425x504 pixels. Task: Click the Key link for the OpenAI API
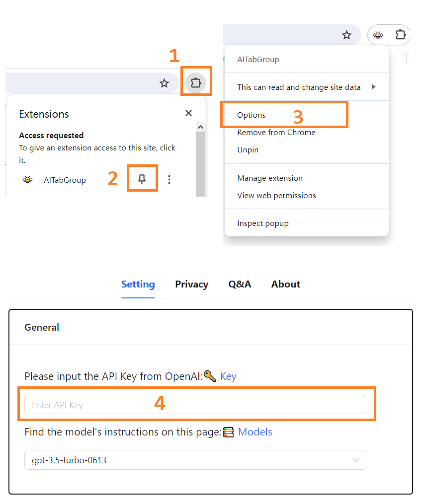228,376
